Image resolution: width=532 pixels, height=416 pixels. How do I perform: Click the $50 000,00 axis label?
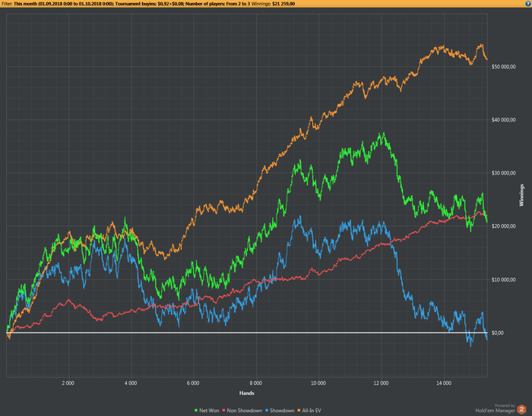tap(503, 67)
